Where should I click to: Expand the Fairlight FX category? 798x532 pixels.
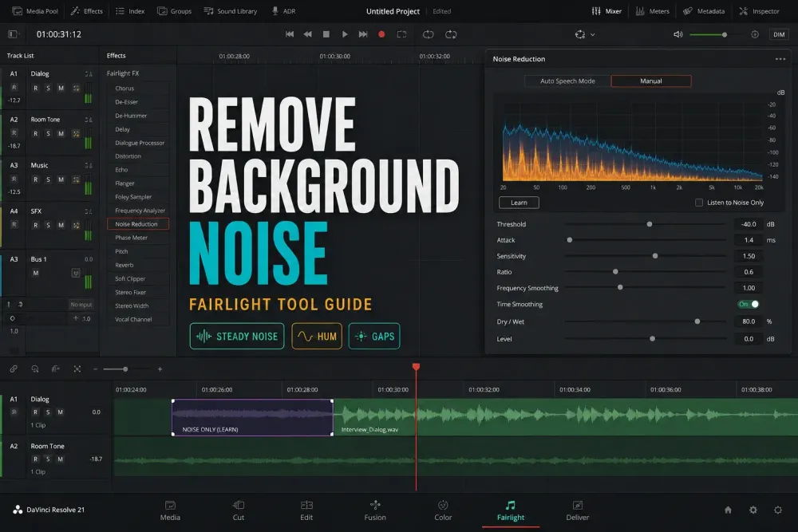point(123,73)
